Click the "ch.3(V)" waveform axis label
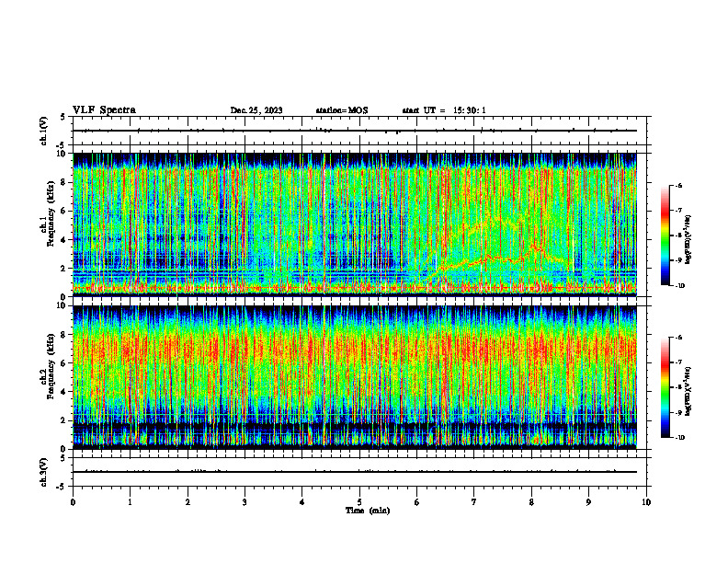The width and height of the screenshot is (728, 563). point(44,473)
